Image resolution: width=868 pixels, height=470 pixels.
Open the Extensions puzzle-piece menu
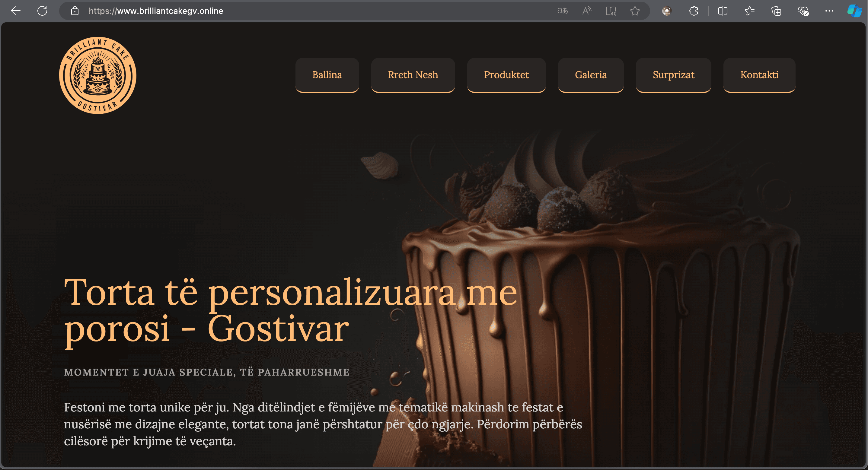(693, 11)
